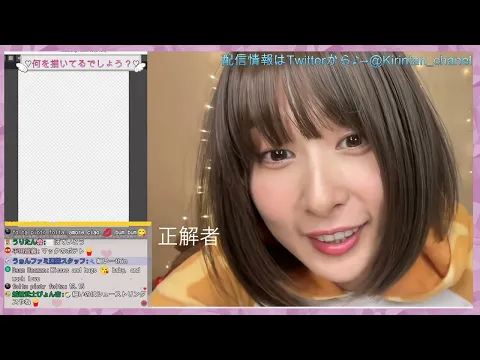Click the kissing face emoji in top chat message
Viewport: 480px width, 360px height.
coord(142,232)
